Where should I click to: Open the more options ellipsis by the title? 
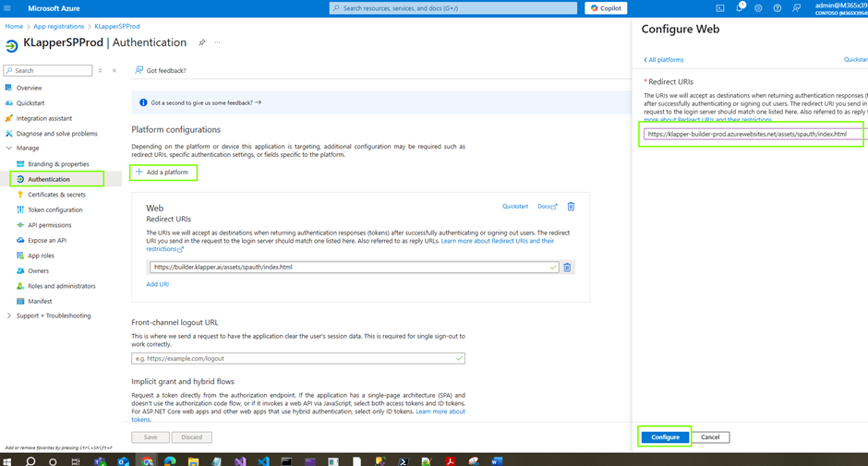(218, 42)
